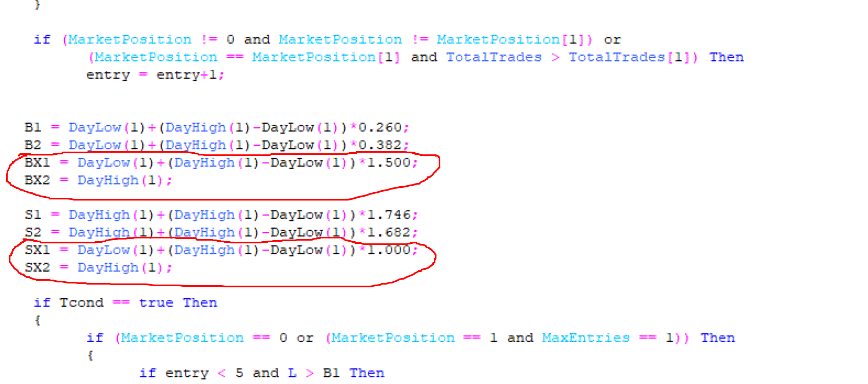Click the S1 variable name at line start
The width and height of the screenshot is (868, 384).
(x=33, y=215)
